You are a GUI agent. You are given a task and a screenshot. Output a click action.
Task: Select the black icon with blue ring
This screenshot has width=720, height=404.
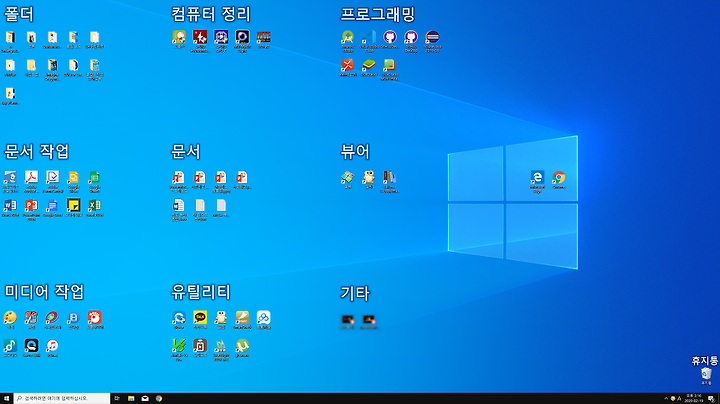point(242,37)
